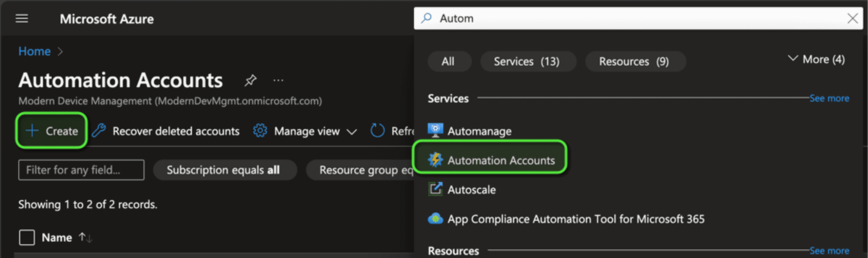Open Automanage service from results
868x258 pixels.
pyautogui.click(x=479, y=131)
